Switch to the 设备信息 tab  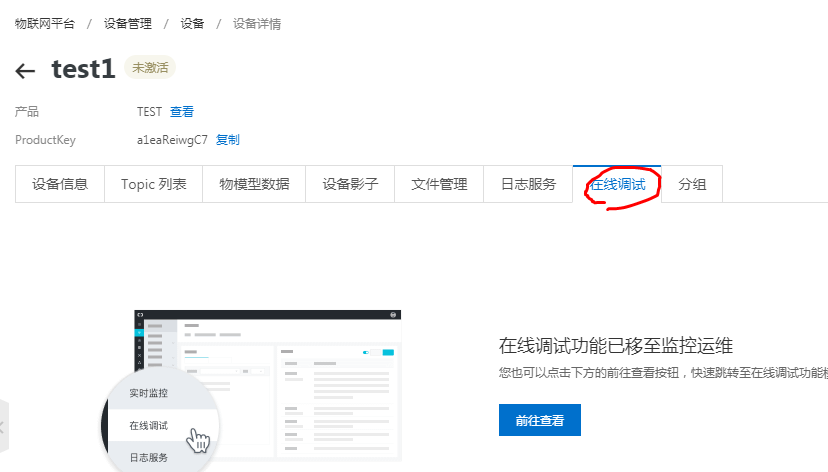pos(60,184)
